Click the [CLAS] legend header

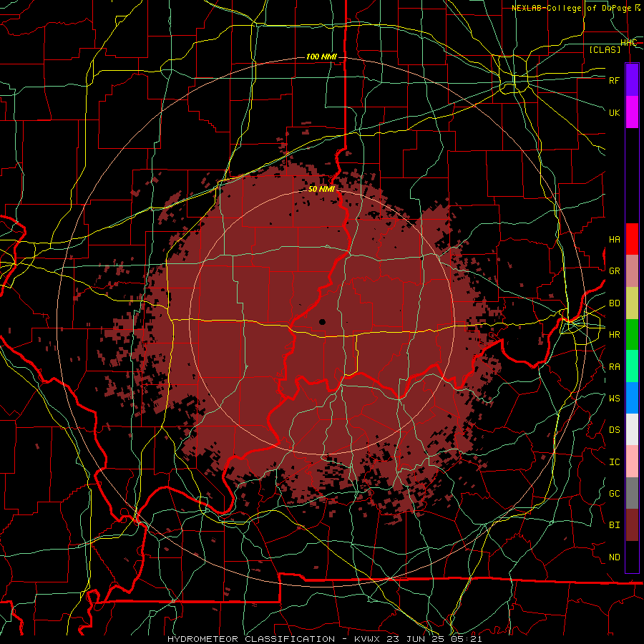pos(605,49)
